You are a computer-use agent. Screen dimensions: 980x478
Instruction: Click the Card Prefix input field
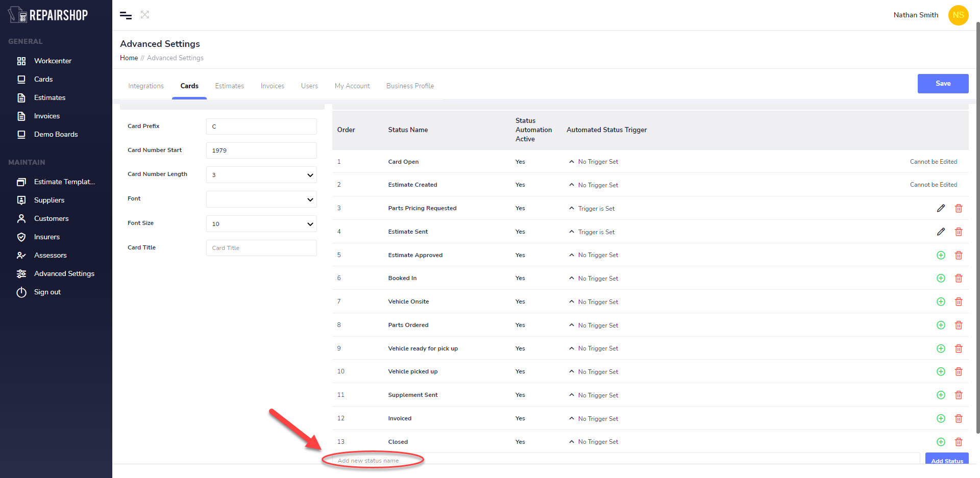(261, 127)
